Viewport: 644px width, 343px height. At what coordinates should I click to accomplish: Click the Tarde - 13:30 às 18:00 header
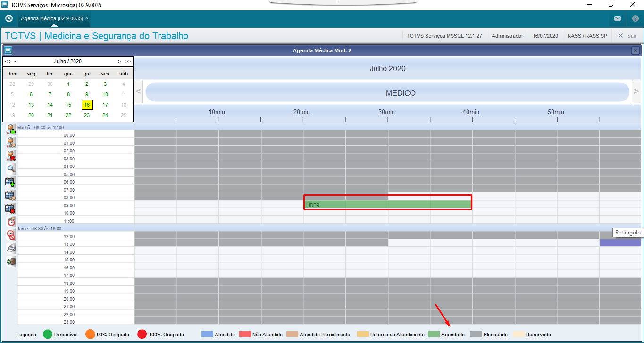pos(39,228)
